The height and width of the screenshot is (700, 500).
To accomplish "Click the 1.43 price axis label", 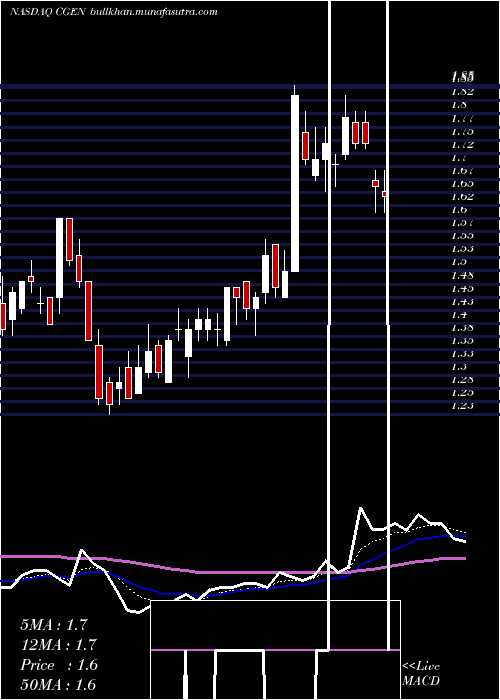I will point(462,301).
